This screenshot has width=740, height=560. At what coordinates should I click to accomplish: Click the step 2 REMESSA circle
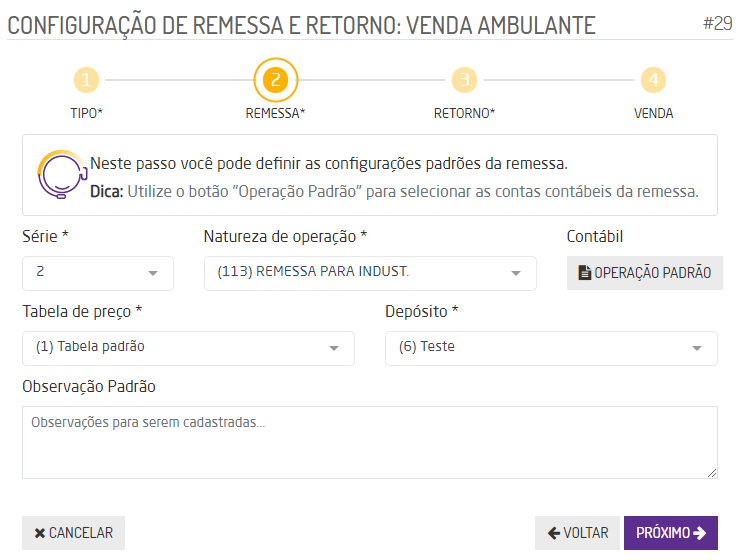point(276,80)
